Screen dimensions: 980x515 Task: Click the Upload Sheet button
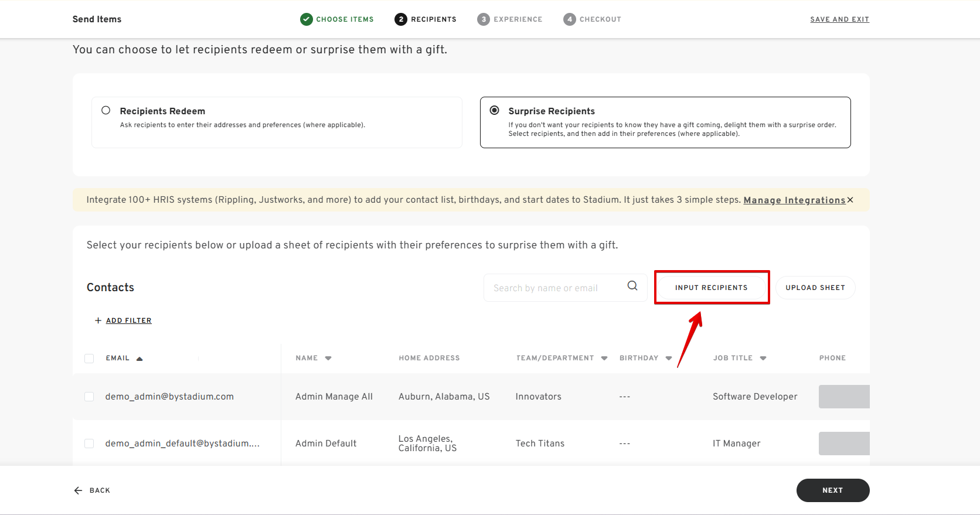click(815, 288)
